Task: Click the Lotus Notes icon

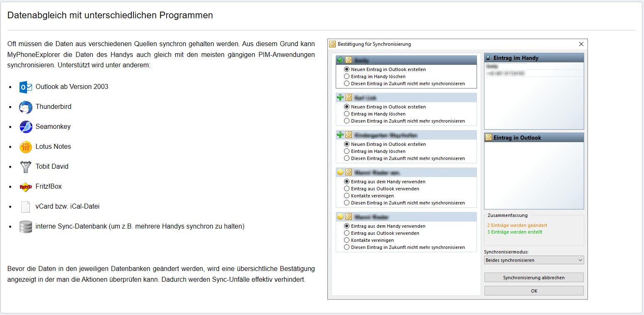Action: coord(26,147)
